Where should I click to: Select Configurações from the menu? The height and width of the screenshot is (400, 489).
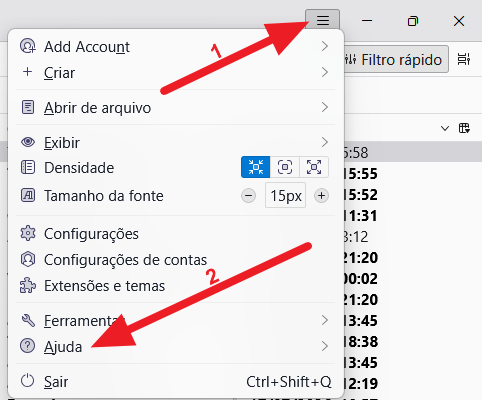175,234
